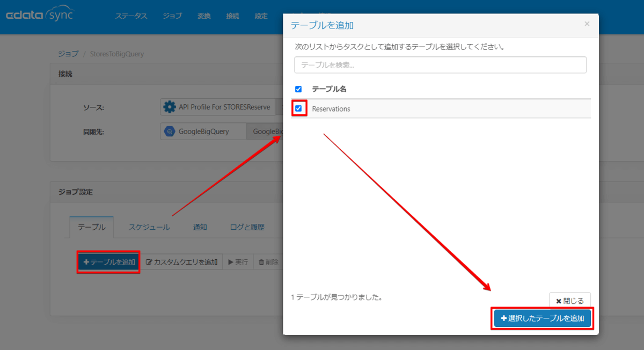Click the GoogleBigQuery connector icon
644x350 pixels.
(x=170, y=132)
